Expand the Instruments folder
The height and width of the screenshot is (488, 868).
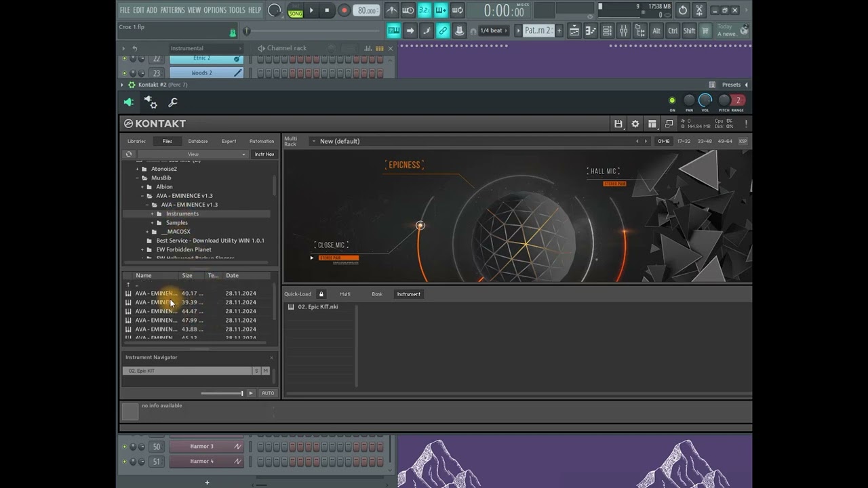(x=152, y=213)
